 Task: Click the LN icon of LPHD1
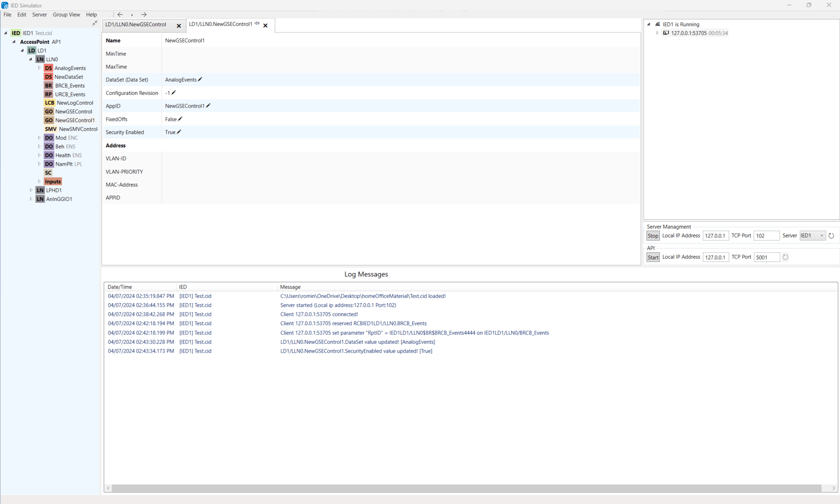coord(40,190)
